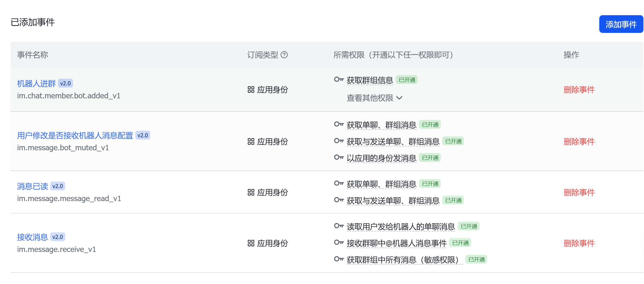The height and width of the screenshot is (284, 644).
Task: Open the 消息已读 event link
Action: point(33,186)
